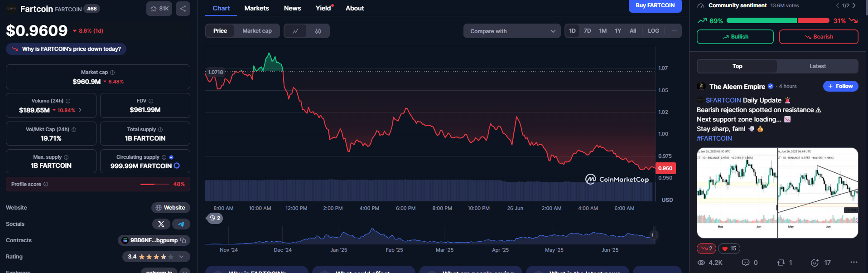Click the heart reaction count 15
The image size is (868, 273).
coord(729,249)
